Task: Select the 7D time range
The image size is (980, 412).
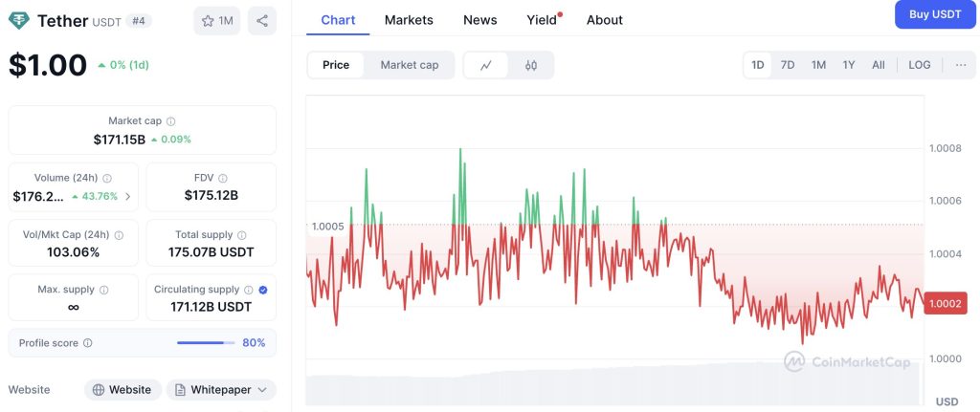Action: 788,65
